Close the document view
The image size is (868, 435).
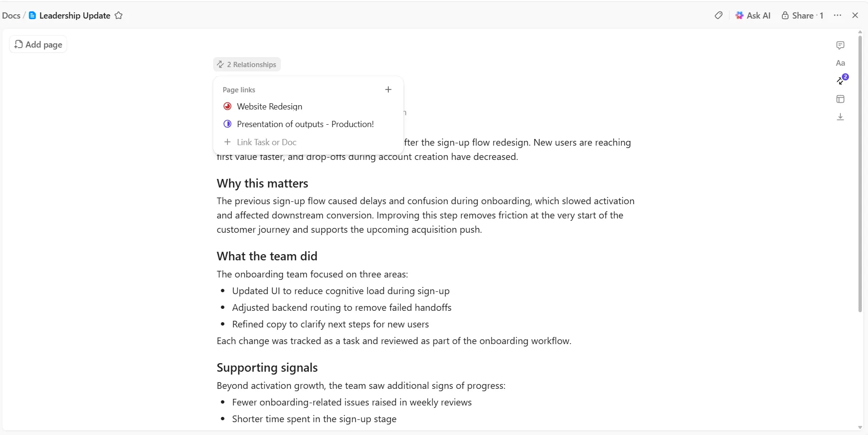point(855,16)
